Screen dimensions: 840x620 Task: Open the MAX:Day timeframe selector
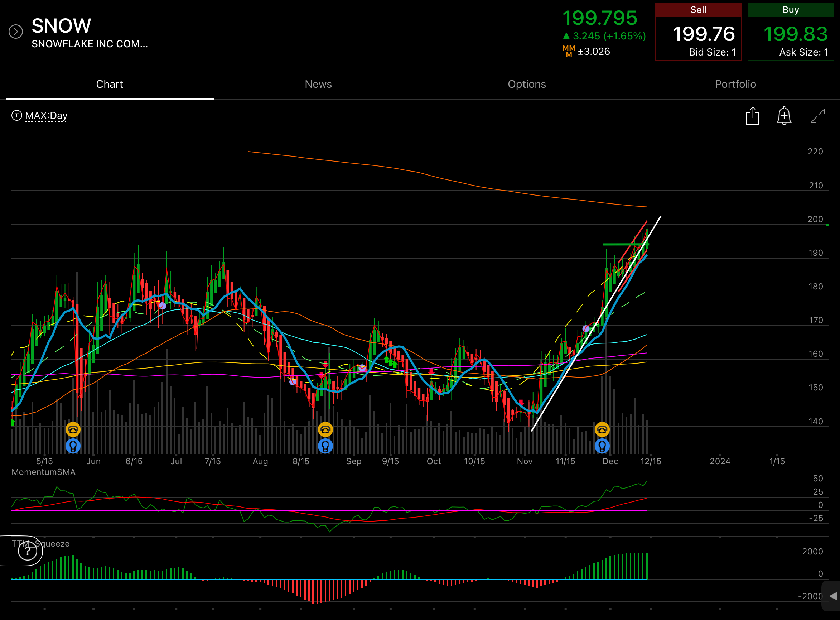click(46, 116)
